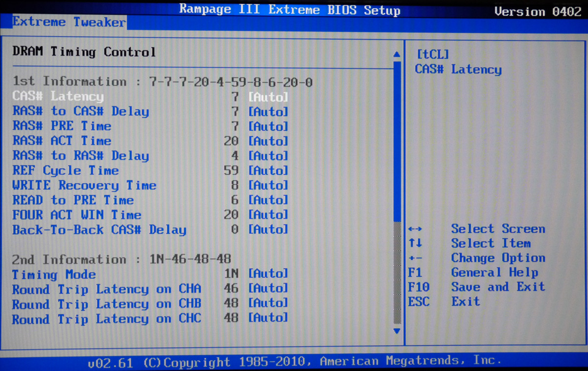Select the Timing Mode label
588x371 pixels.
coord(54,274)
